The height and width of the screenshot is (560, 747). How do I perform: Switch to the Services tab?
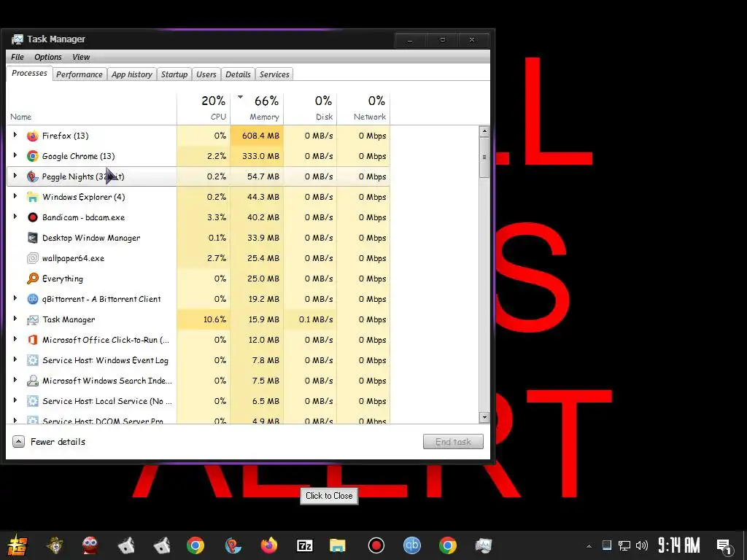point(274,74)
